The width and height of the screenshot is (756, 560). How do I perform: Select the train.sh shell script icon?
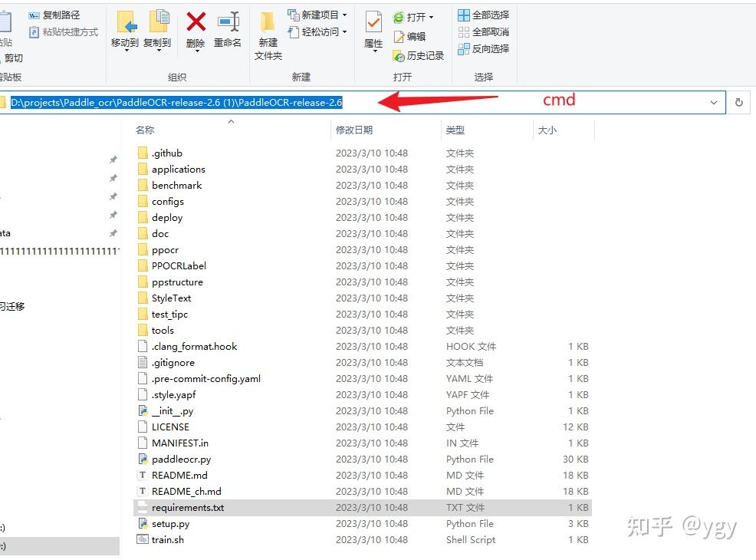coord(143,539)
